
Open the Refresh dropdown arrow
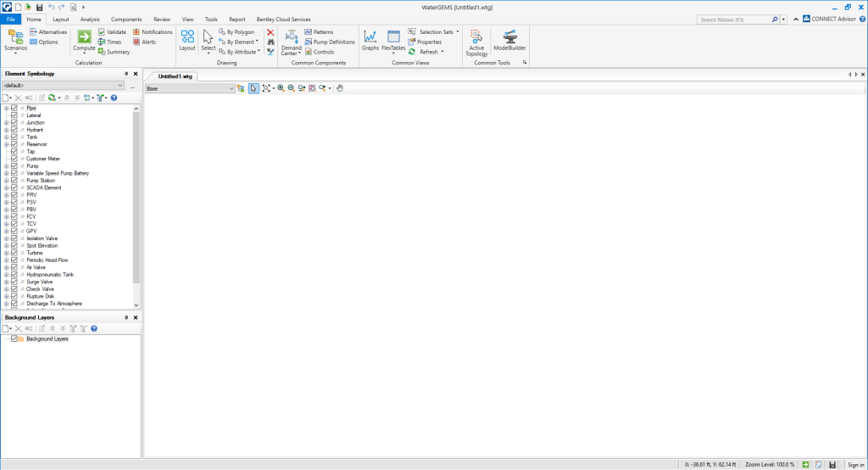click(442, 52)
